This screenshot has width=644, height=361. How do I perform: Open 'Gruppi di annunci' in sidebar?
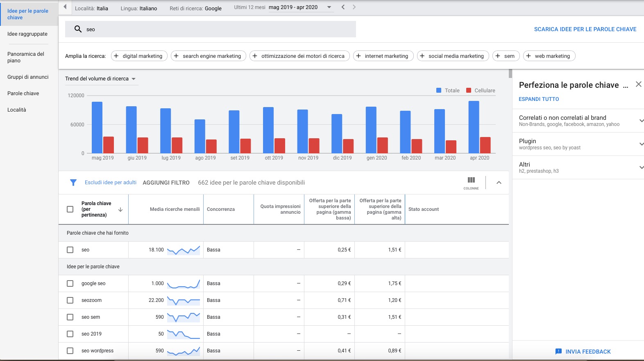(28, 77)
